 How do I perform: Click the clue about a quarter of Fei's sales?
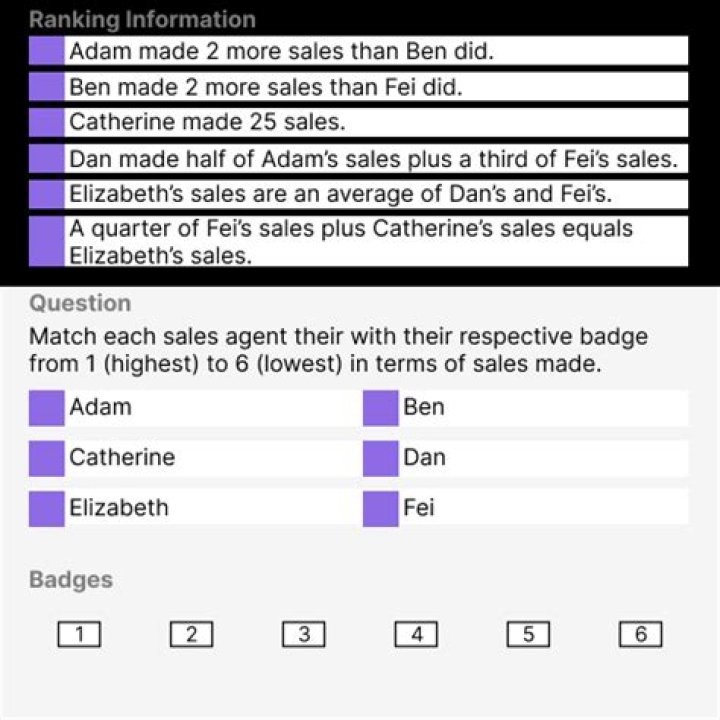coord(358,241)
